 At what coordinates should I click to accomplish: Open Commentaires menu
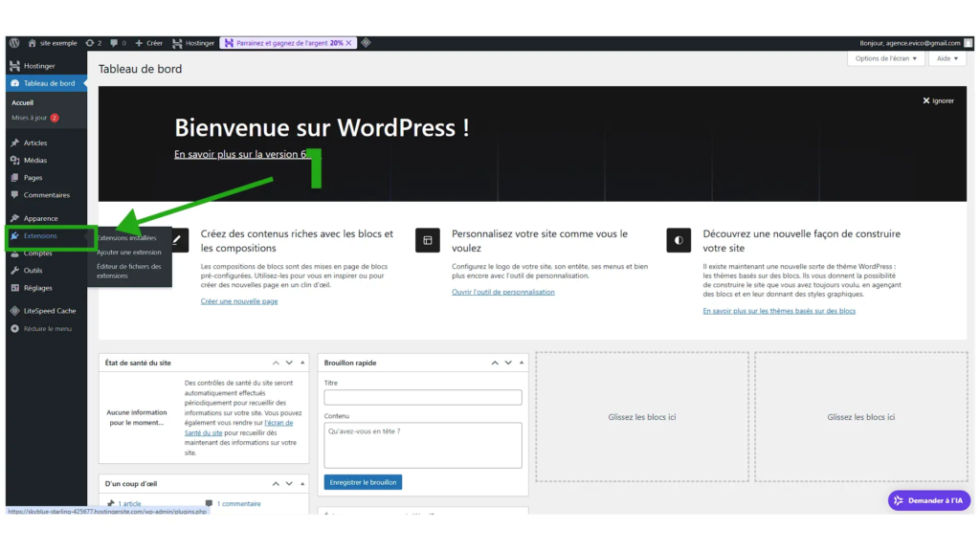tap(46, 195)
